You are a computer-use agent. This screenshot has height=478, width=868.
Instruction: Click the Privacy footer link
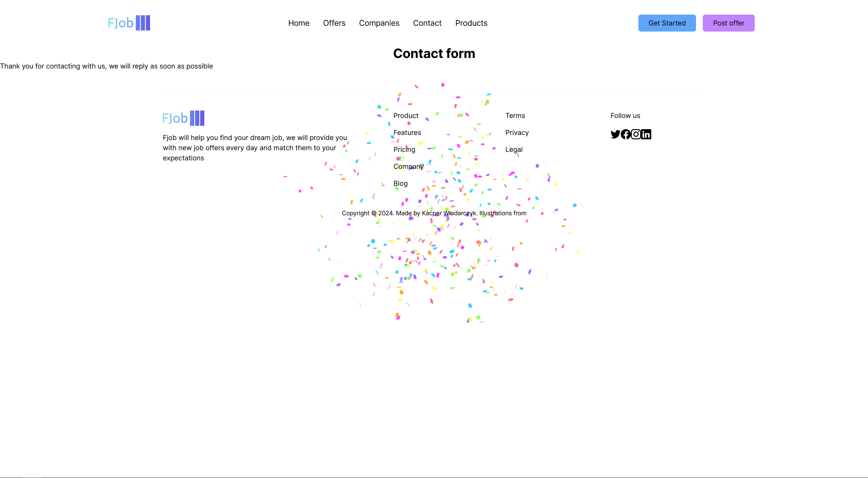[517, 133]
